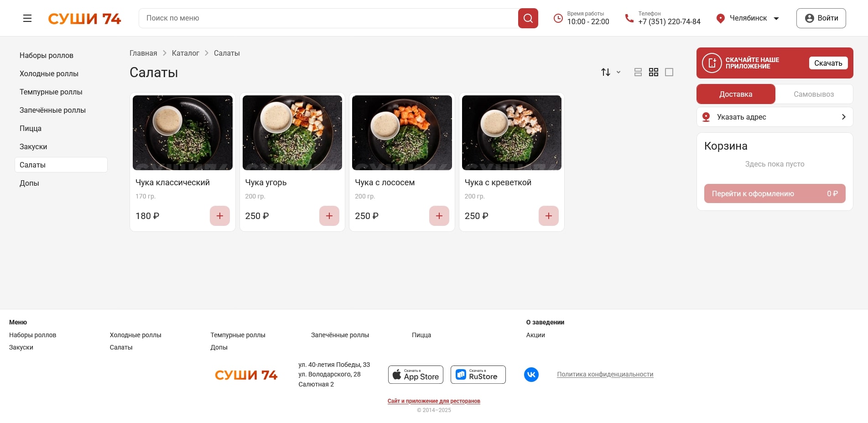Switch to single large card view
This screenshot has height=423, width=868.
[x=669, y=72]
